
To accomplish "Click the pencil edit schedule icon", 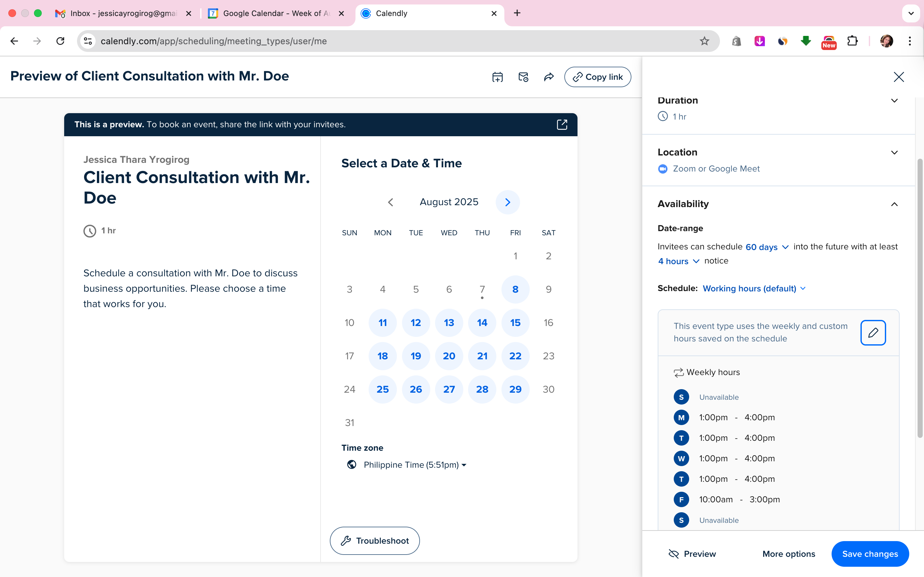I will click(873, 333).
